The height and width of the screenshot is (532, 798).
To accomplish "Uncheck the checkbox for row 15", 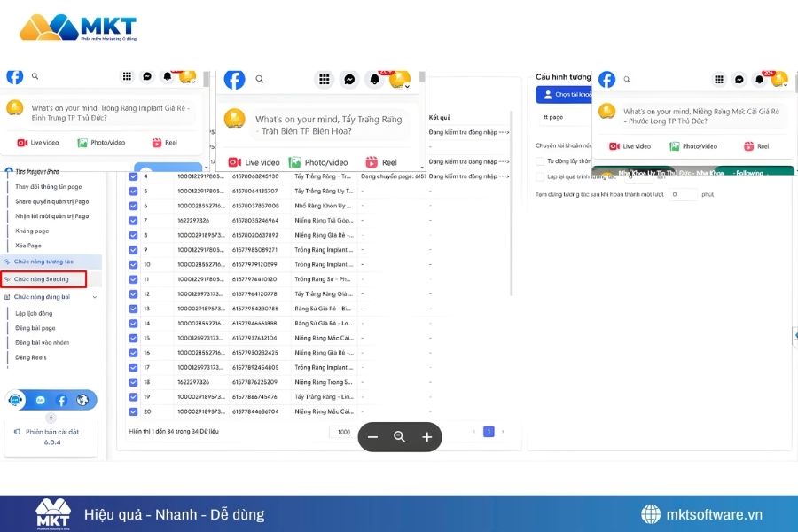I will coord(133,338).
